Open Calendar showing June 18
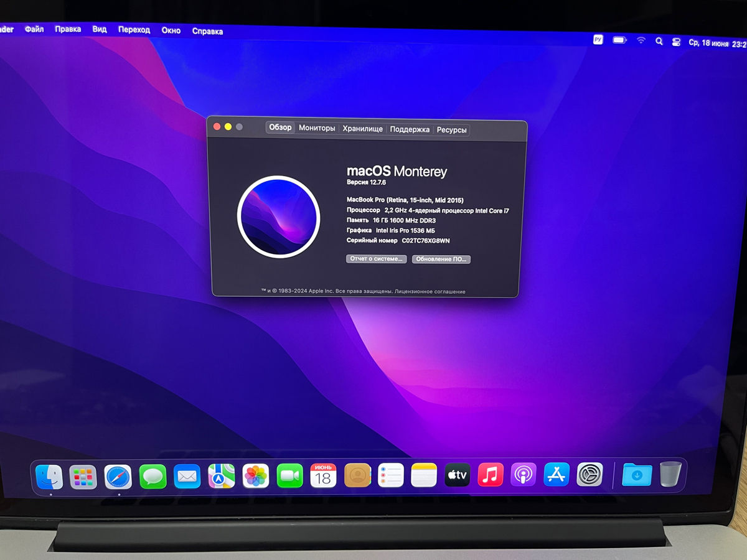The height and width of the screenshot is (560, 747). pos(323,475)
